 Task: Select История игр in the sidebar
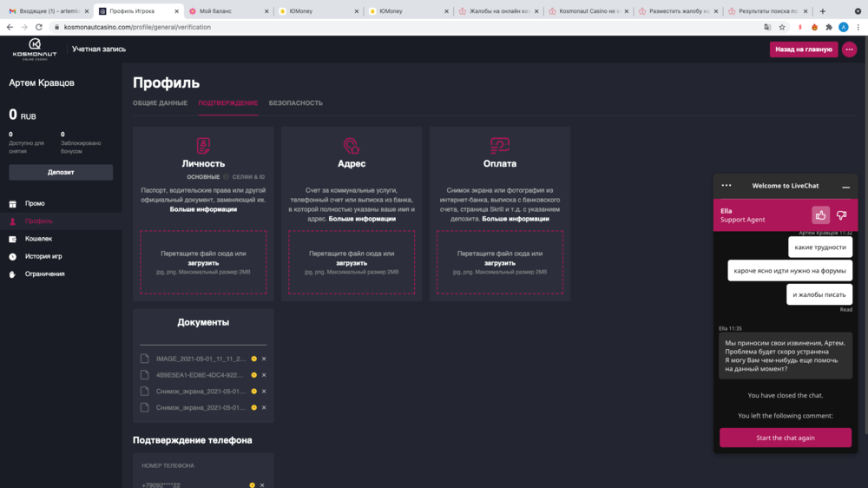coord(43,256)
